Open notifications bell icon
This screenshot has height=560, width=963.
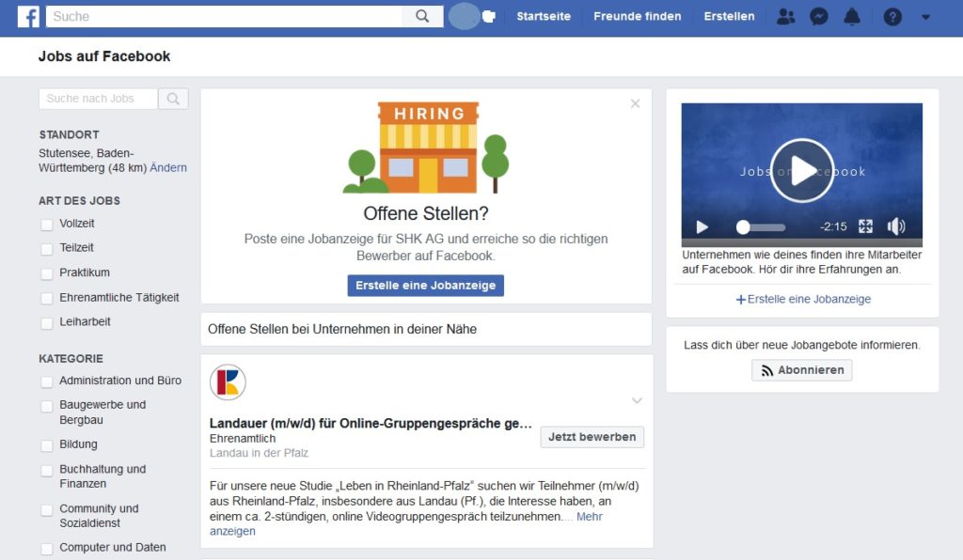pos(852,17)
